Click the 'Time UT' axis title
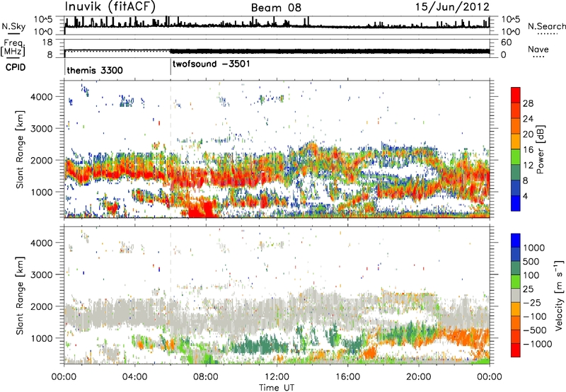 tap(277, 388)
